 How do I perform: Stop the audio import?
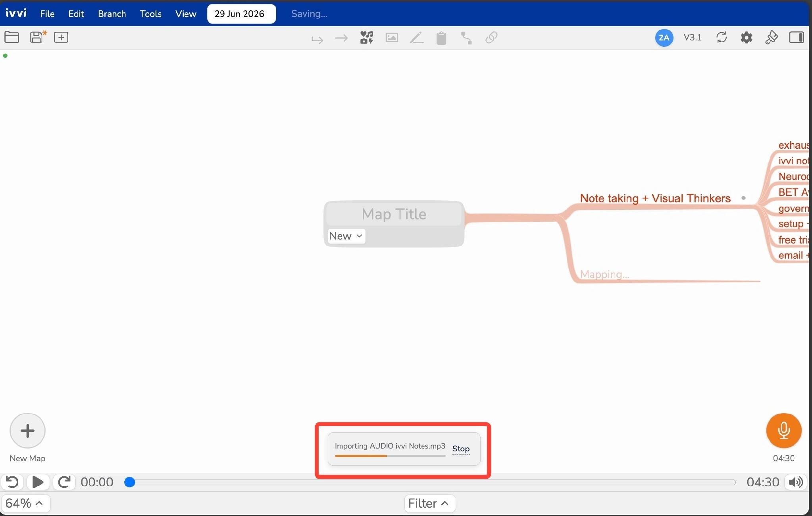coord(461,449)
